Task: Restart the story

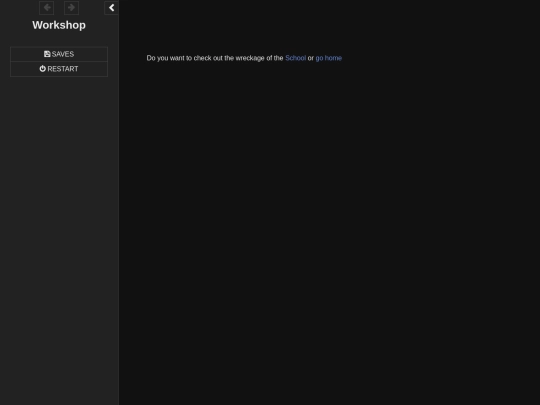Action: pyautogui.click(x=59, y=69)
